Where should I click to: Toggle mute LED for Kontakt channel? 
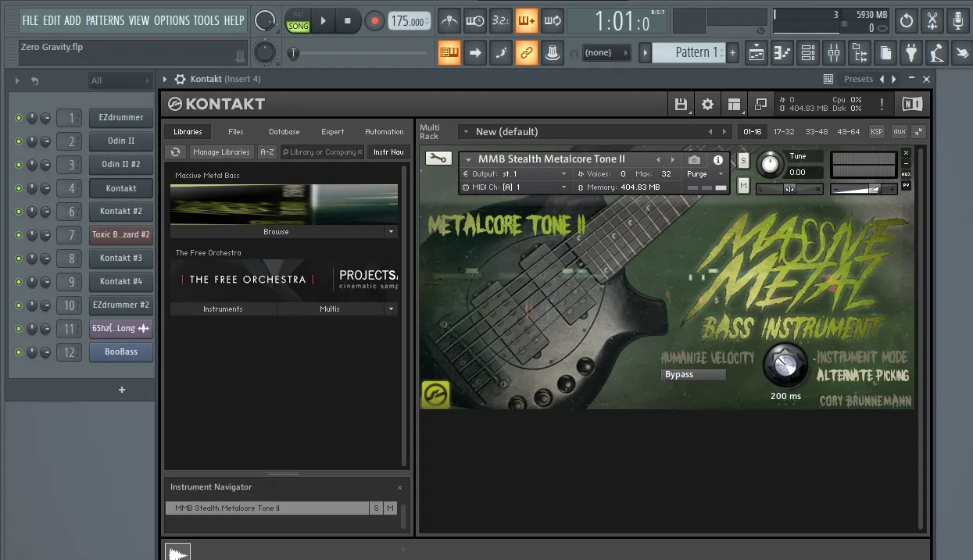click(x=19, y=188)
